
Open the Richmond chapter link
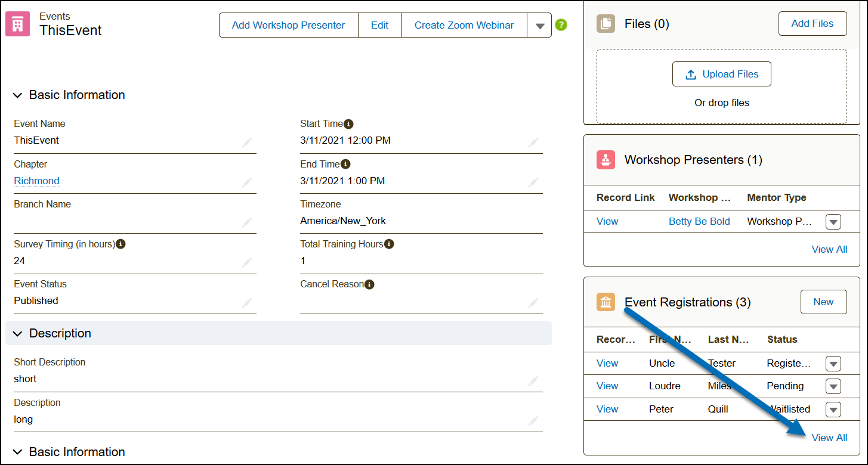point(36,181)
